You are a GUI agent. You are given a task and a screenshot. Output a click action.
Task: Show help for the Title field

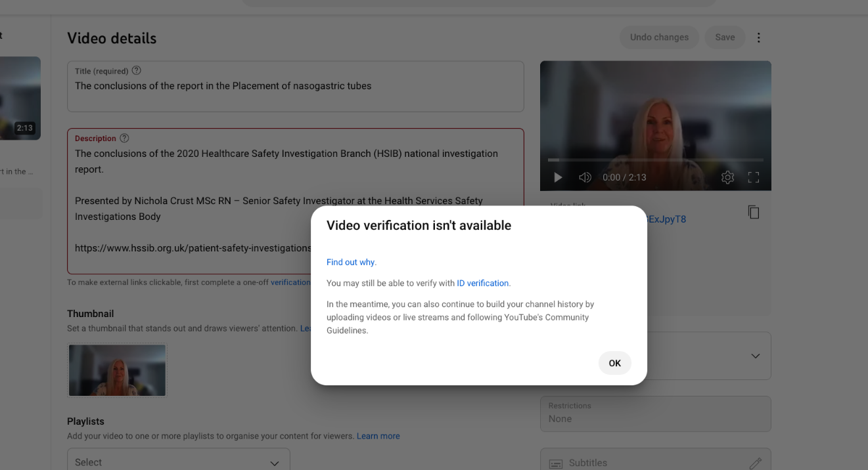[137, 71]
